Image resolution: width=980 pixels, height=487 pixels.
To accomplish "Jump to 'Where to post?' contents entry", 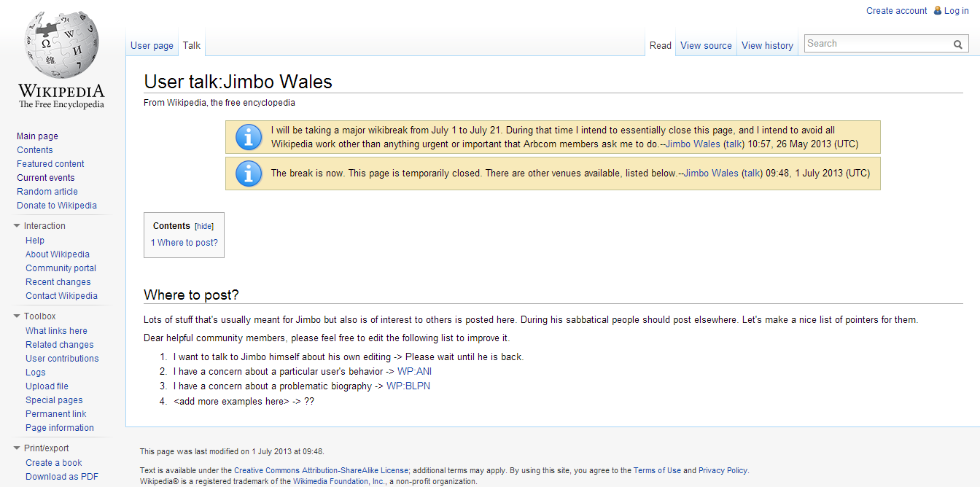I will [x=184, y=243].
